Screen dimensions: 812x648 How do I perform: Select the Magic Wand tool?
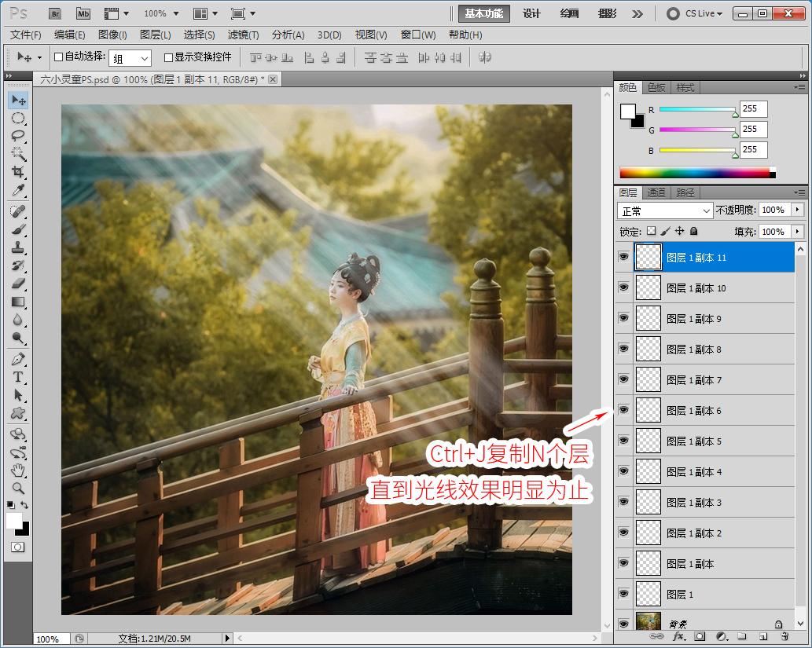(18, 154)
